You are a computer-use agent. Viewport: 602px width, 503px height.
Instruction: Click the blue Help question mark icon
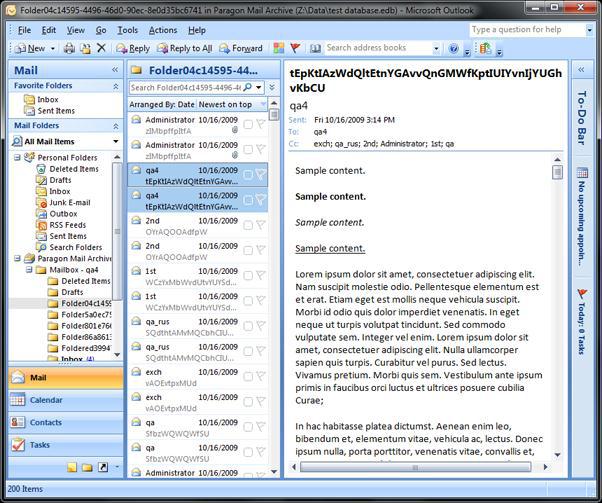coord(453,48)
